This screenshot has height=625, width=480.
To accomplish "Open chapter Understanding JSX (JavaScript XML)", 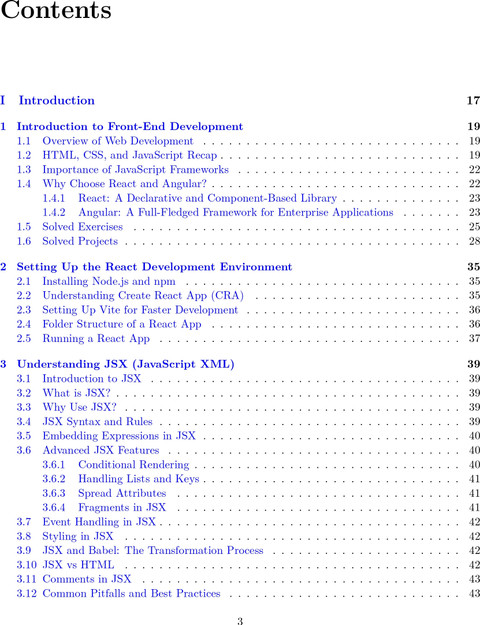I will 126,364.
